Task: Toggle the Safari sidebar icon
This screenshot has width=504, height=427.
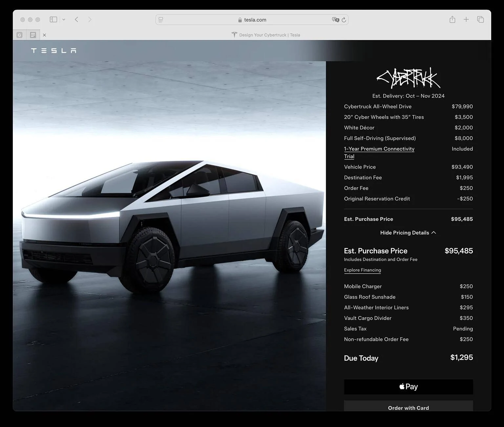Action: [x=53, y=19]
